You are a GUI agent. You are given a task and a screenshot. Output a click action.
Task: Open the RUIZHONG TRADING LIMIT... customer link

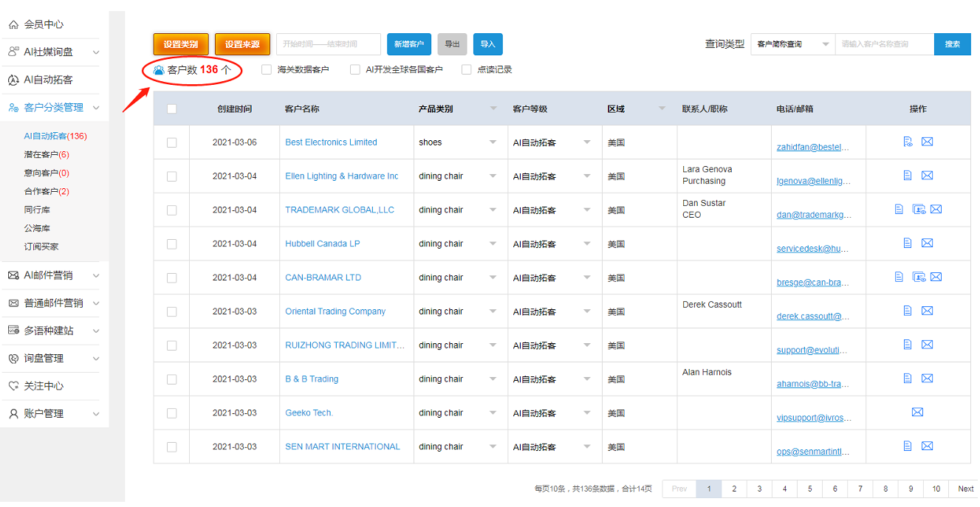pyautogui.click(x=345, y=345)
